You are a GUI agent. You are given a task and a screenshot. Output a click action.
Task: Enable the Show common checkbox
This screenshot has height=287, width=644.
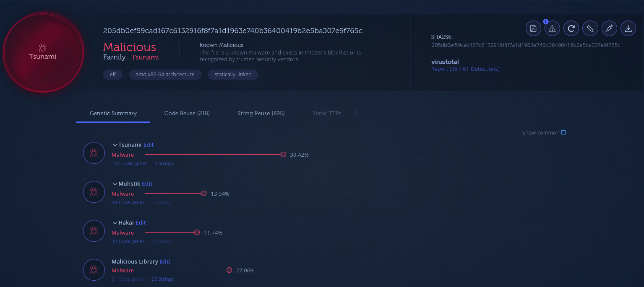coord(563,133)
